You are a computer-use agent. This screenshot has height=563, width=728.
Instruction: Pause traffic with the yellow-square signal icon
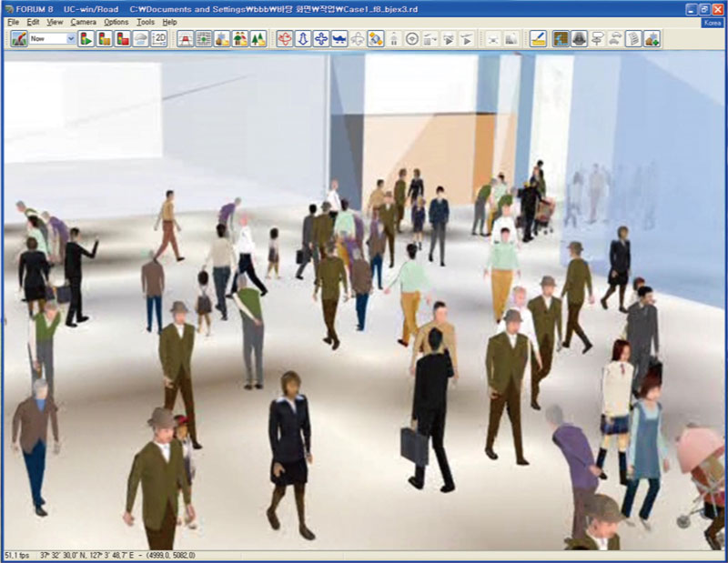[105, 39]
